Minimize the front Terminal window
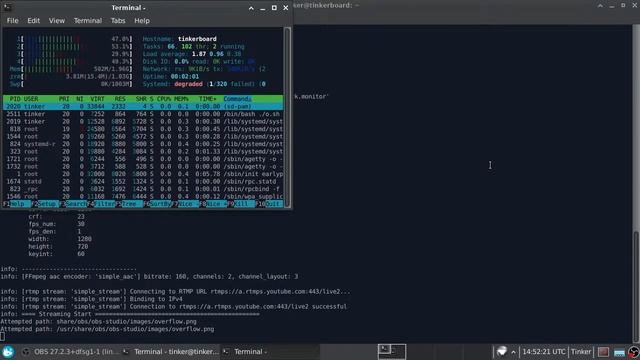This screenshot has height=360, width=640. pyautogui.click(x=262, y=8)
